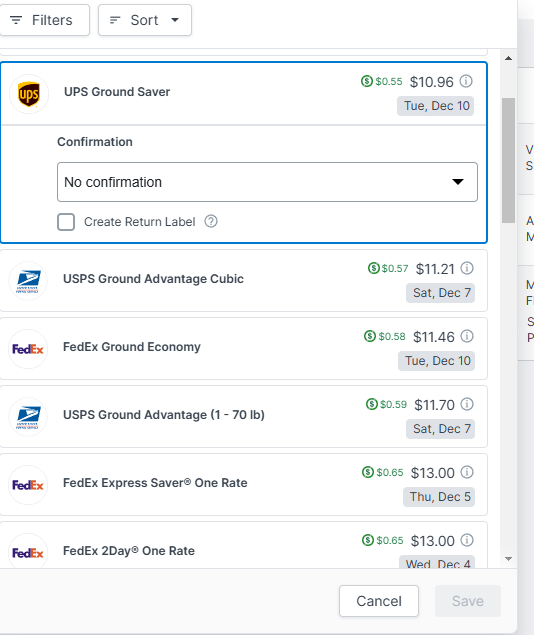
Task: Click the scrollbar up arrow
Action: 508,58
